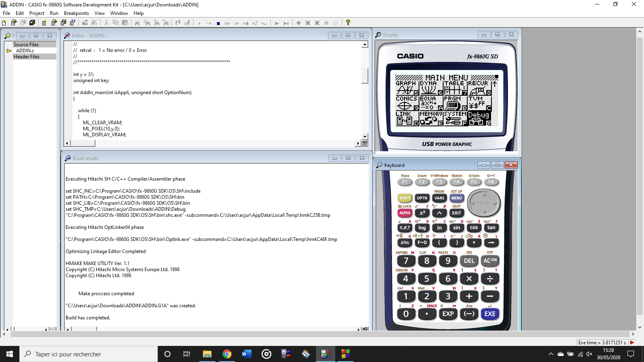Click the blue Stop debug toolbar icon
The image size is (644, 362).
218,23
